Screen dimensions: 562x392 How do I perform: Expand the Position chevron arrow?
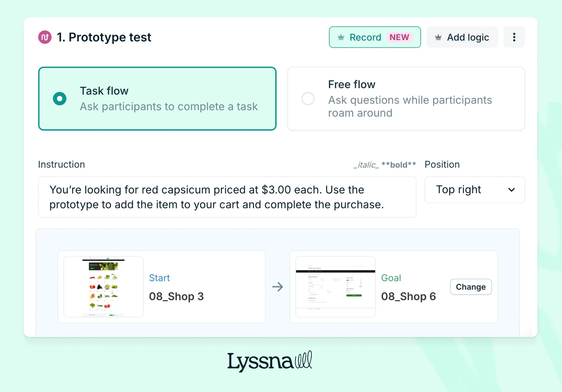point(511,190)
